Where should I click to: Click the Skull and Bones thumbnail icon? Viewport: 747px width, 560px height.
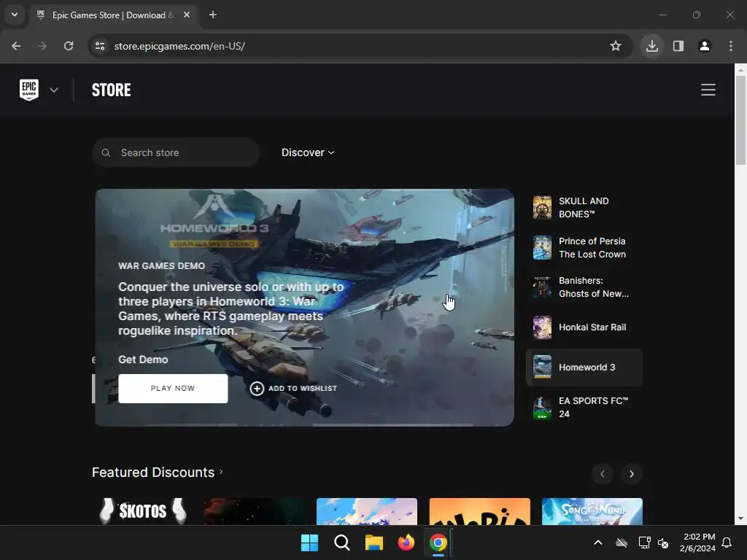click(x=542, y=208)
